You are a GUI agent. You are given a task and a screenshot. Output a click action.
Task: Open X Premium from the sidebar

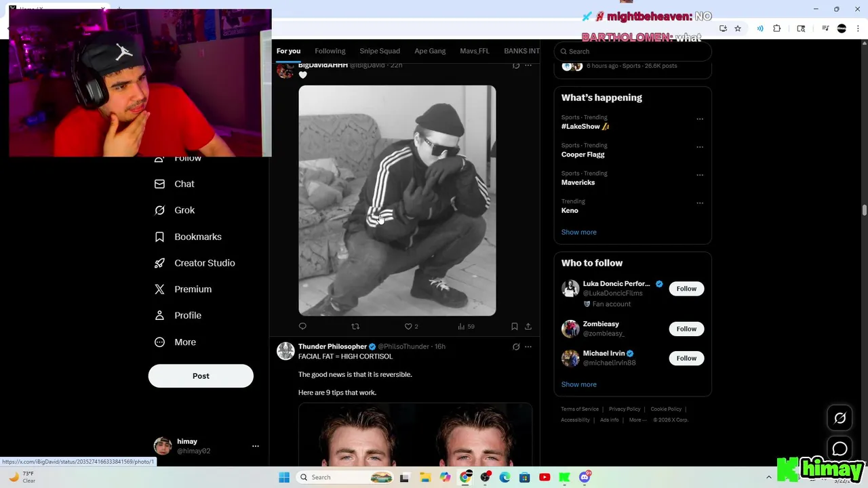tap(183, 289)
